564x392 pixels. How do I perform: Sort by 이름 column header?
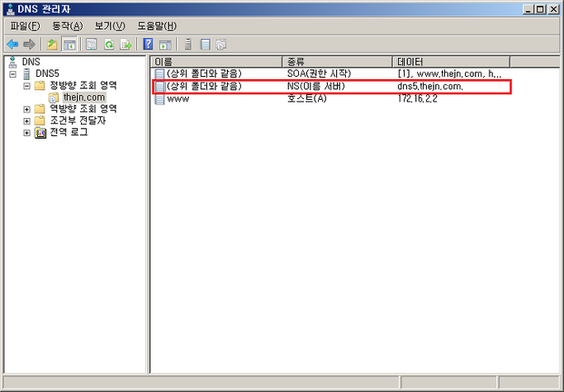216,62
